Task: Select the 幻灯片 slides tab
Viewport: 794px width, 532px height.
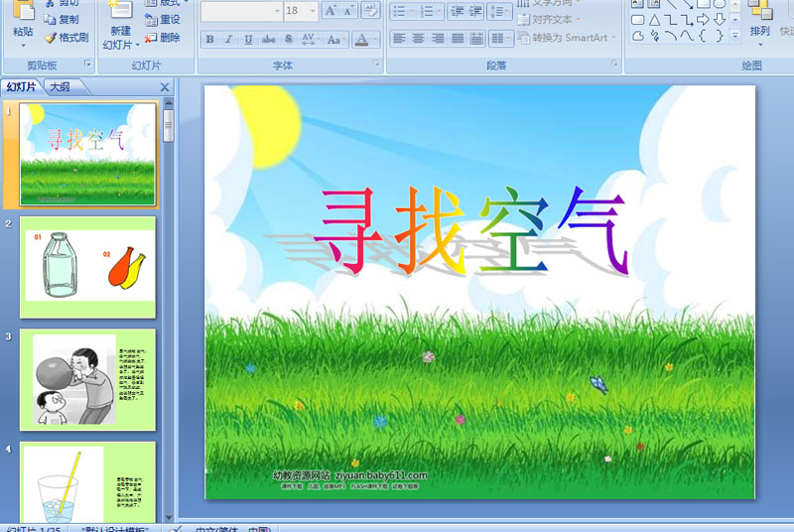Action: click(x=22, y=87)
